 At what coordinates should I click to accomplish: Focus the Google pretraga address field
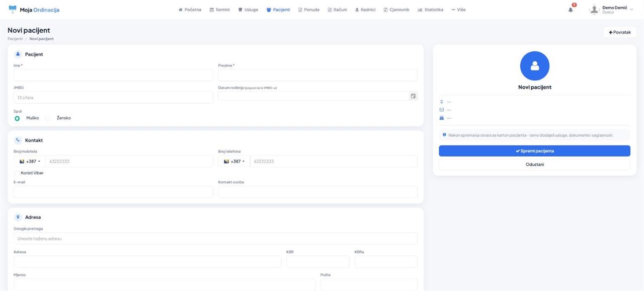[215, 239]
